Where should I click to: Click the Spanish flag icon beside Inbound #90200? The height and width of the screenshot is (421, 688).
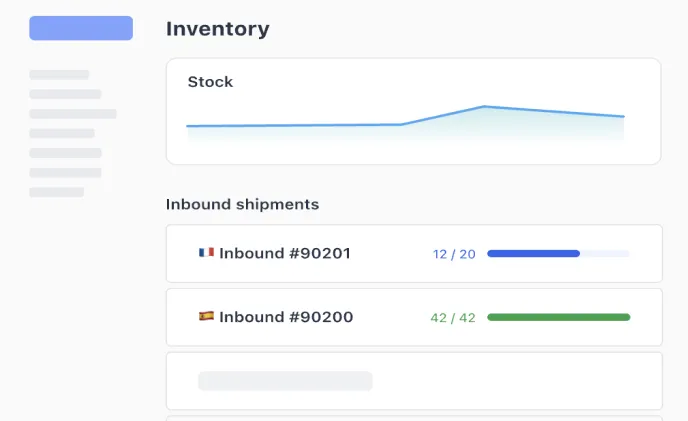click(x=206, y=316)
